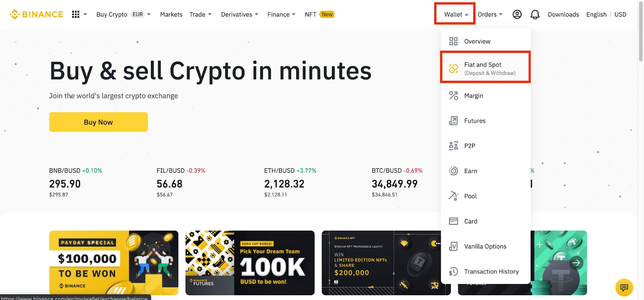Open the Payday Special $100,000 banner
Image resolution: width=644 pixels, height=300 pixels.
coord(114,263)
